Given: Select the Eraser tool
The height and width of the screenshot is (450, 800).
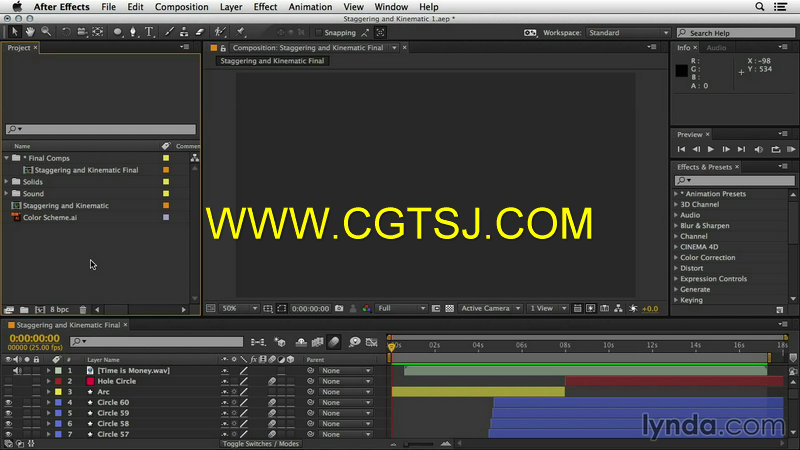Looking at the screenshot, I should click(x=199, y=32).
